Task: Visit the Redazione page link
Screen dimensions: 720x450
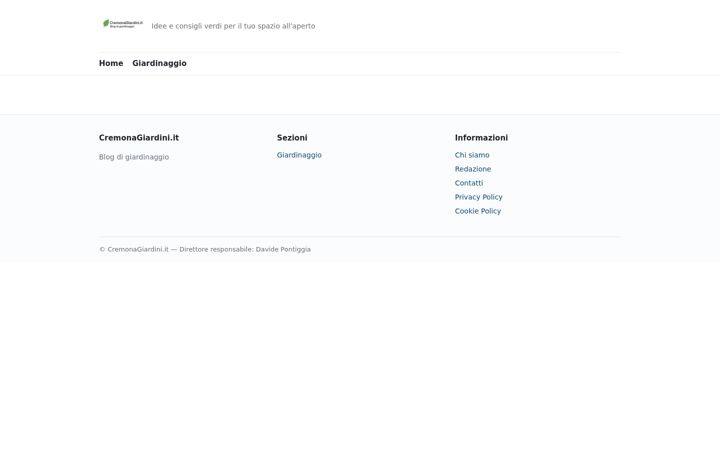Action: 473,169
